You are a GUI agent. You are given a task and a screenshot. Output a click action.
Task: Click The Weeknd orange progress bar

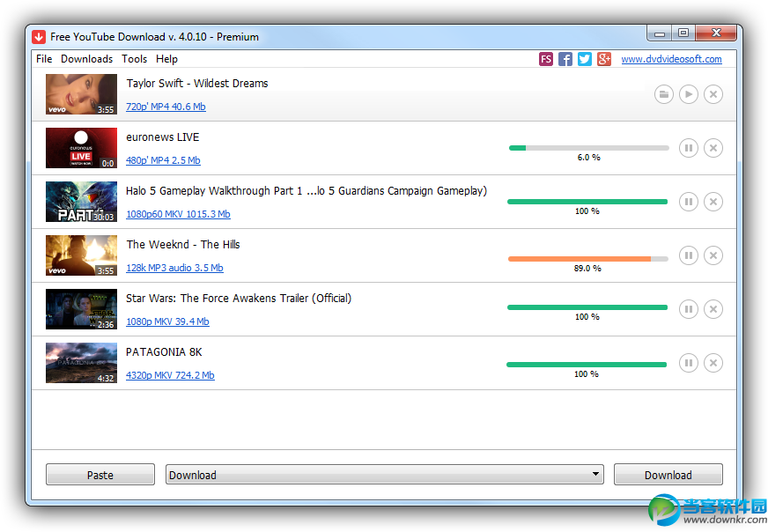[x=588, y=259]
